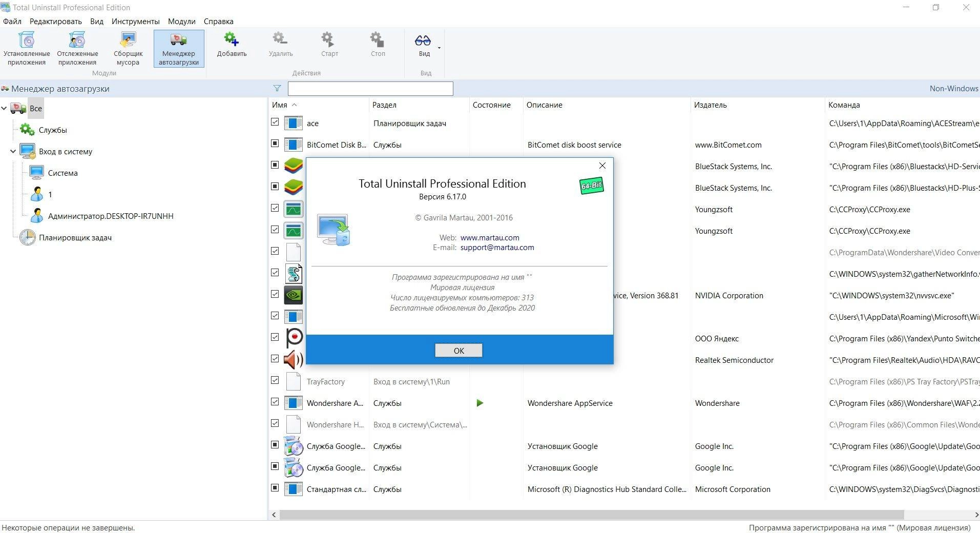
Task: Click the TrayFactory blank file icon
Action: [x=294, y=381]
